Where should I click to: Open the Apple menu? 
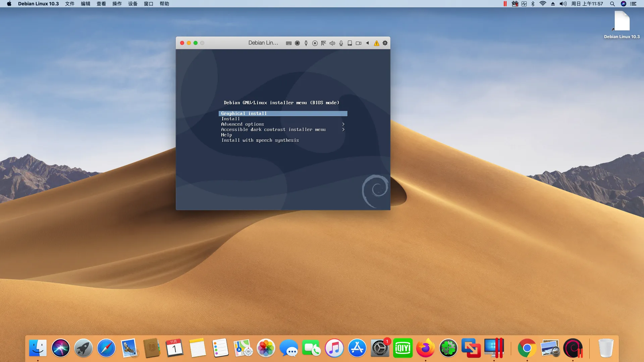tap(9, 4)
